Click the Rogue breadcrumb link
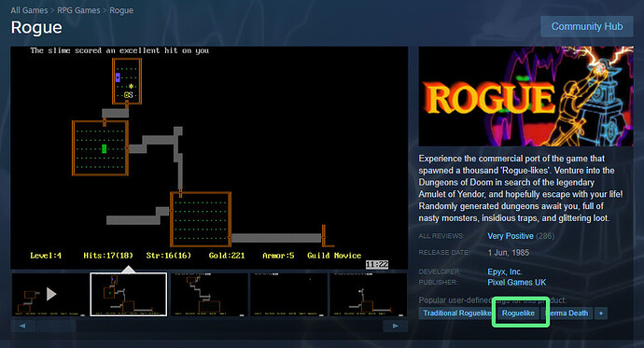644x348 pixels. click(x=121, y=10)
